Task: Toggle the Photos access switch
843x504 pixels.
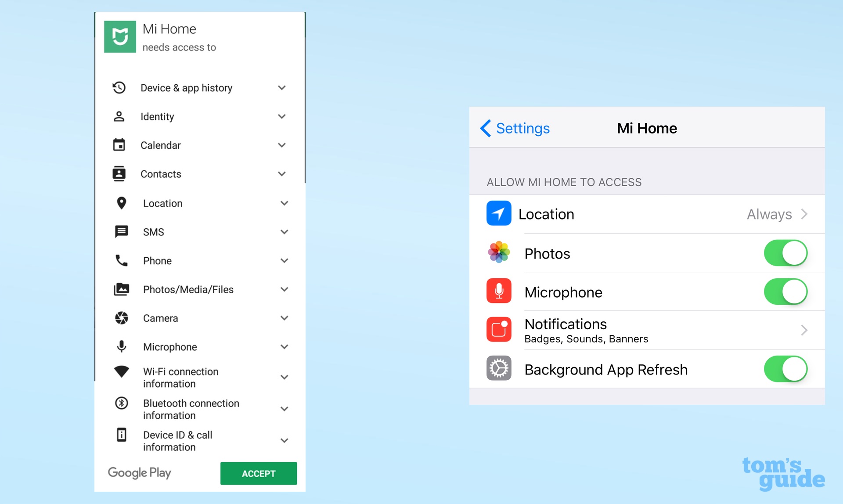Action: tap(785, 253)
